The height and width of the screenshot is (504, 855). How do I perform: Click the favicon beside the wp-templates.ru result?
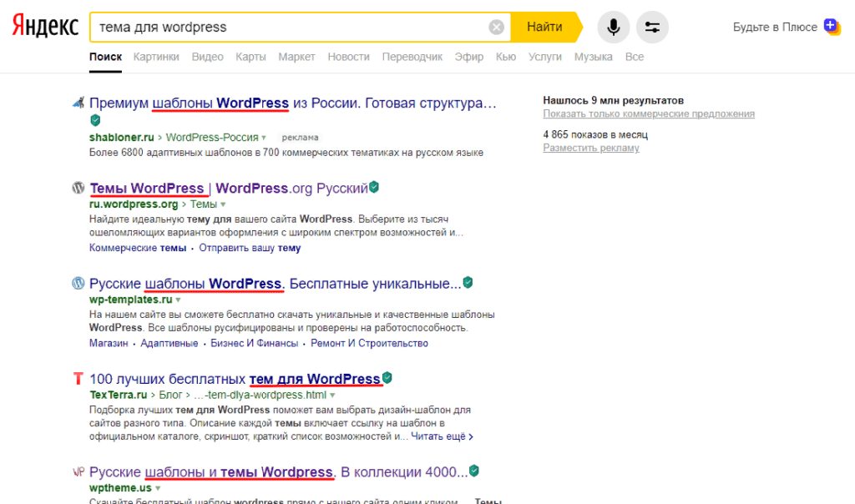coord(78,284)
